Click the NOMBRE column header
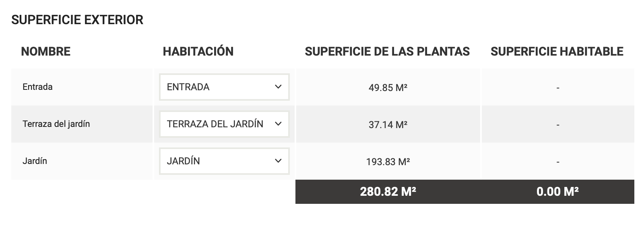Viewport: 644px width, 228px height. click(45, 52)
